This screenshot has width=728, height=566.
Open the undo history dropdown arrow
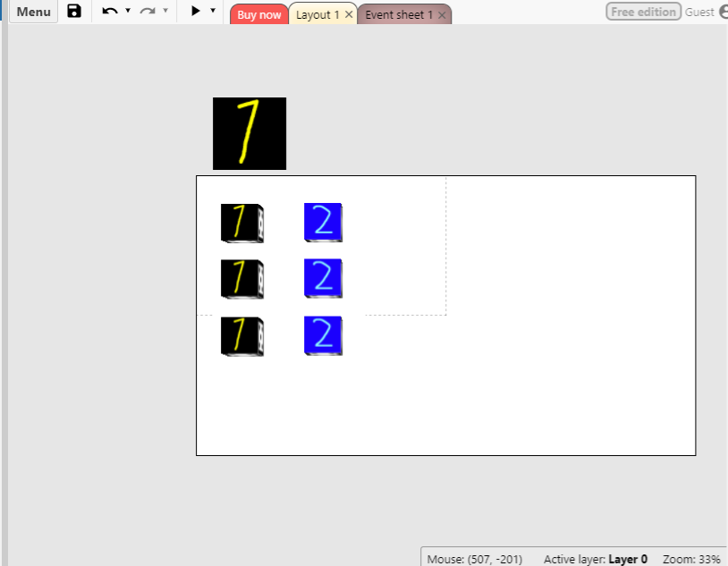pos(128,10)
